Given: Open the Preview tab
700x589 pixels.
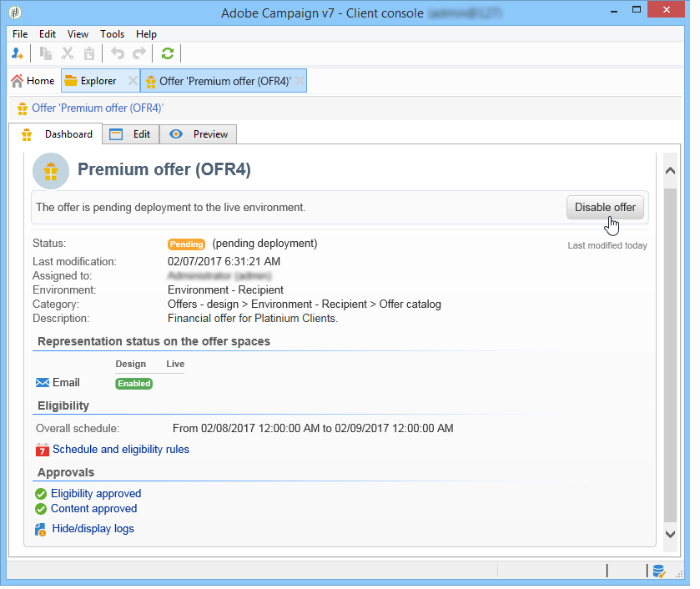Looking at the screenshot, I should [199, 134].
